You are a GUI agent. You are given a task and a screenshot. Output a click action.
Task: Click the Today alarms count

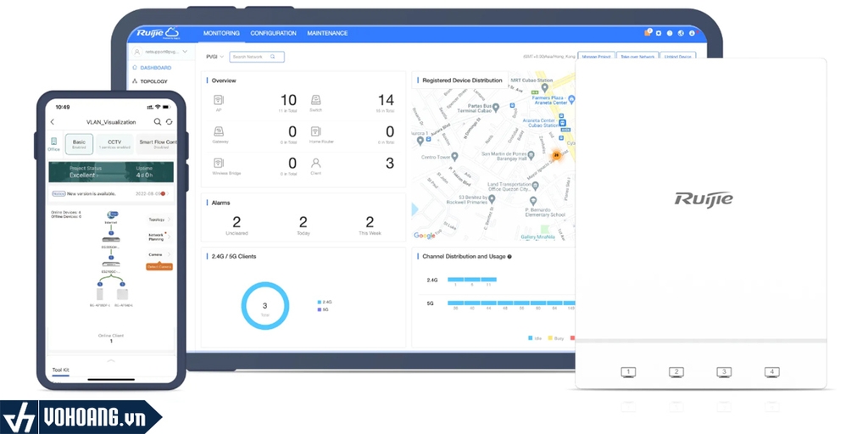click(x=303, y=222)
